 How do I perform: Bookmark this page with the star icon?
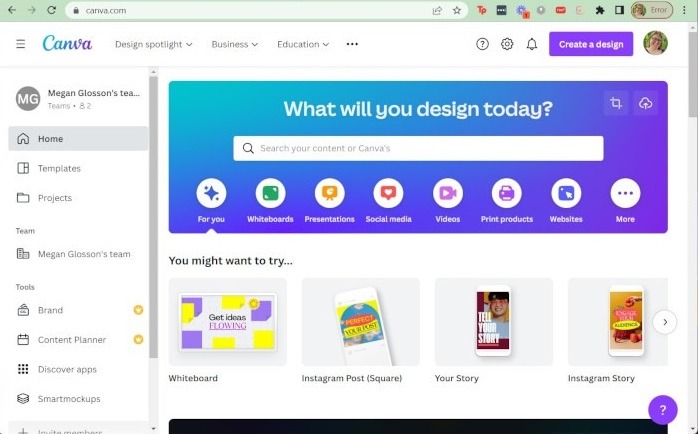[457, 10]
